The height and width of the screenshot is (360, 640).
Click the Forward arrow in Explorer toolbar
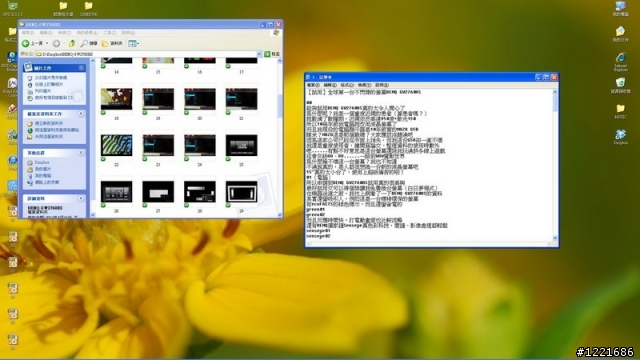pos(56,43)
